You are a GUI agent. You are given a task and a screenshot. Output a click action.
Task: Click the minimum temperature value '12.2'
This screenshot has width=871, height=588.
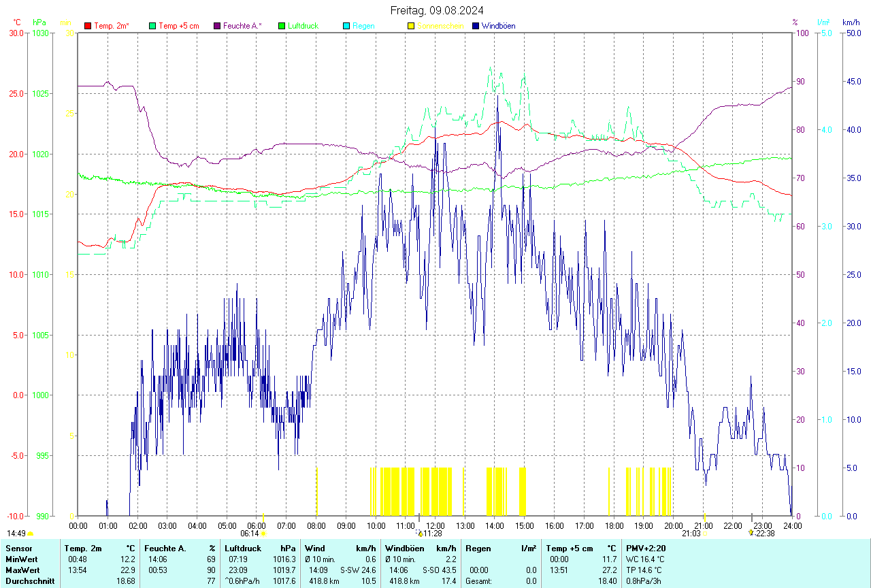(128, 559)
